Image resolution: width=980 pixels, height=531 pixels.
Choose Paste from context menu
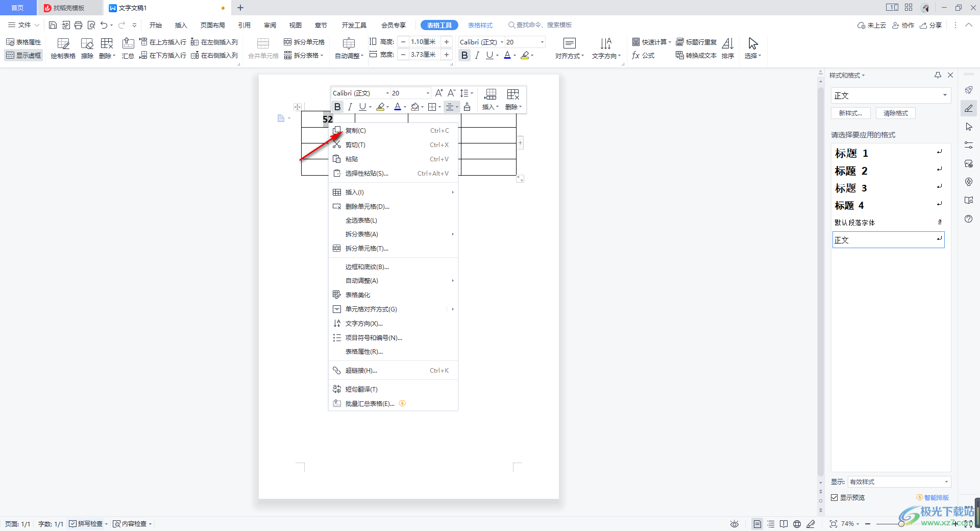pos(393,159)
